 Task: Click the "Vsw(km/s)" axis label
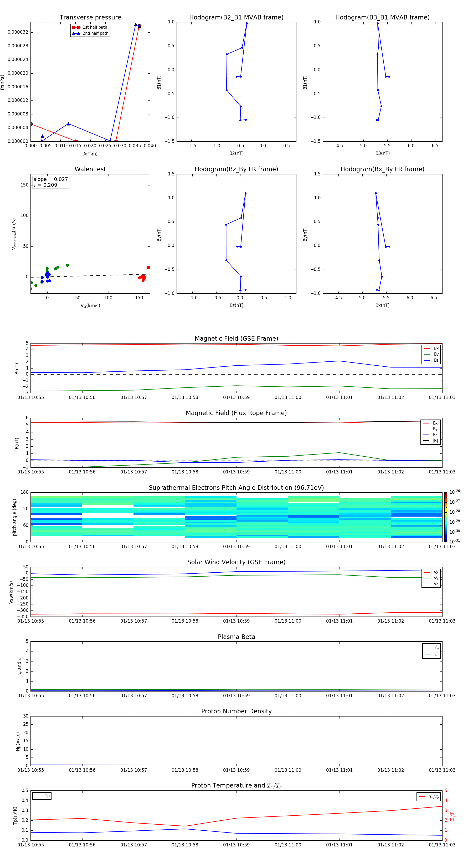click(x=11, y=592)
